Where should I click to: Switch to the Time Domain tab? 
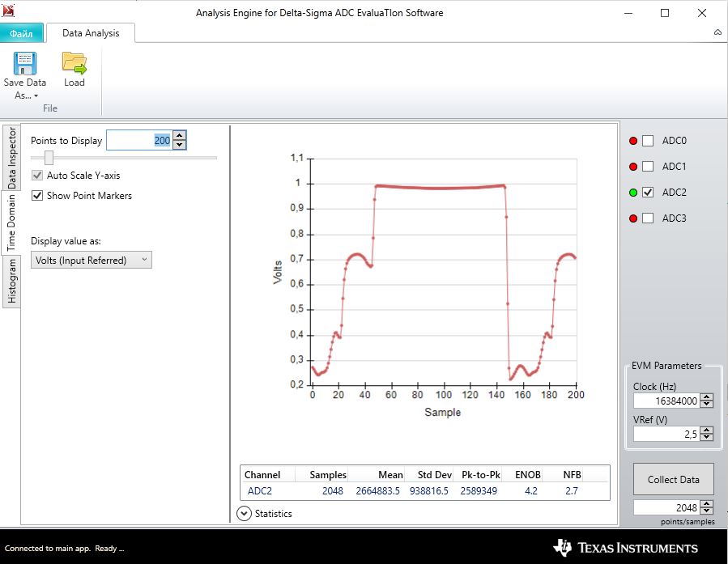[x=11, y=223]
